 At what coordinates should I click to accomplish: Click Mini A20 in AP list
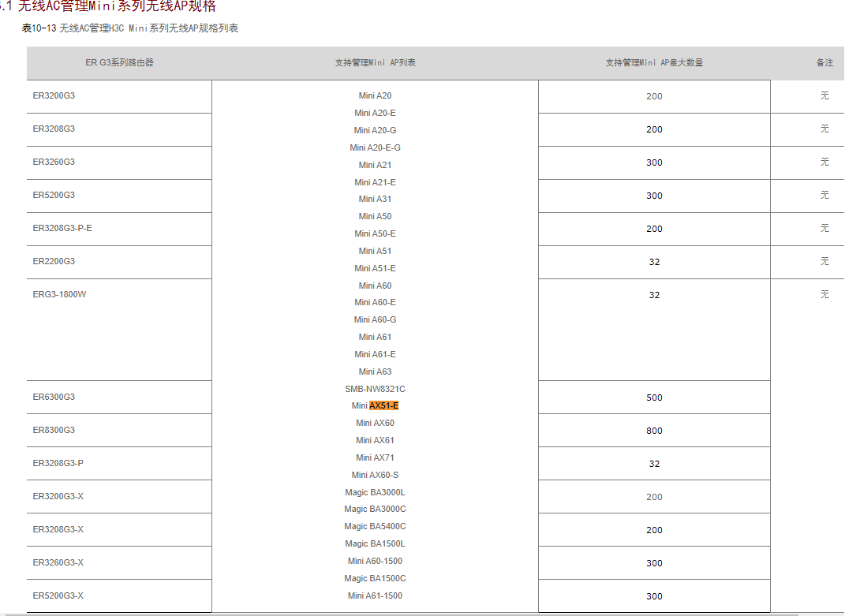pos(375,96)
